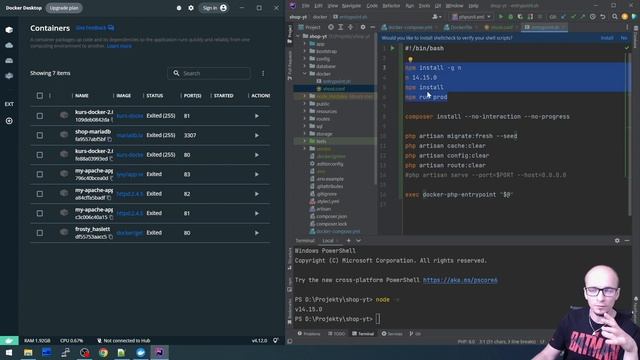Check the checkbox for port 82 container
The width and height of the screenshot is (640, 360).
(40, 194)
